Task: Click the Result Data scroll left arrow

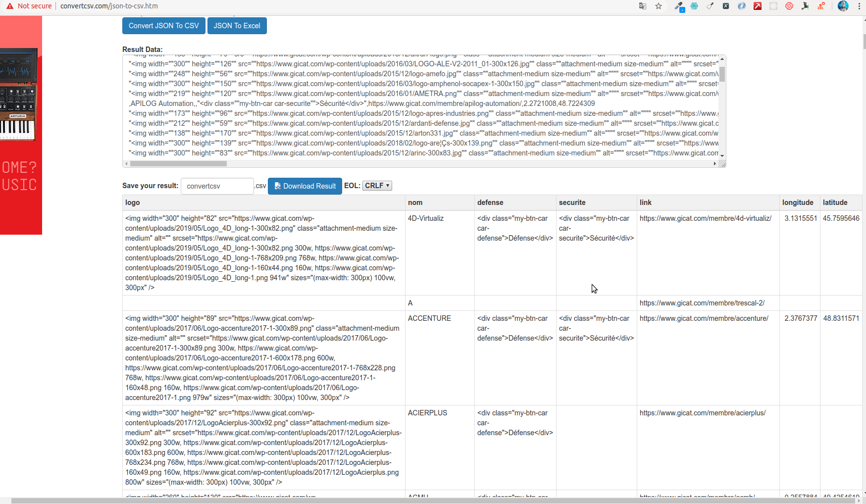Action: (126, 164)
